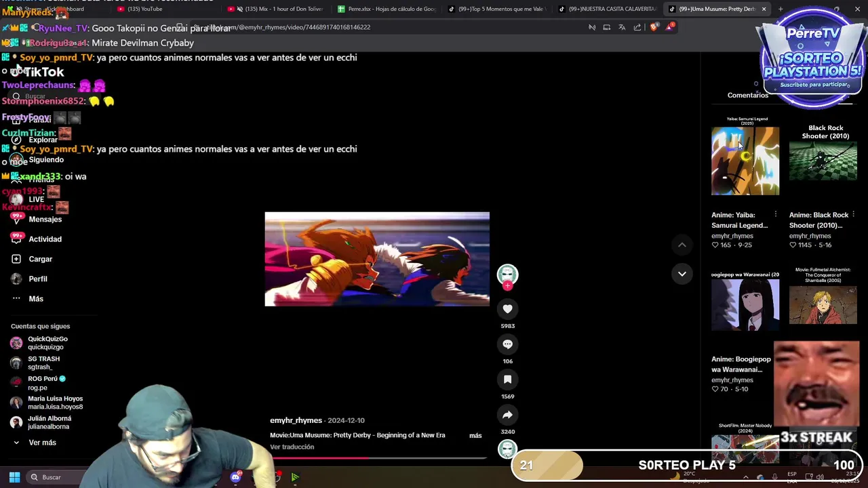The image size is (868, 488).
Task: Open the Fullmetal Alchemist movie thumbnail
Action: 823,305
